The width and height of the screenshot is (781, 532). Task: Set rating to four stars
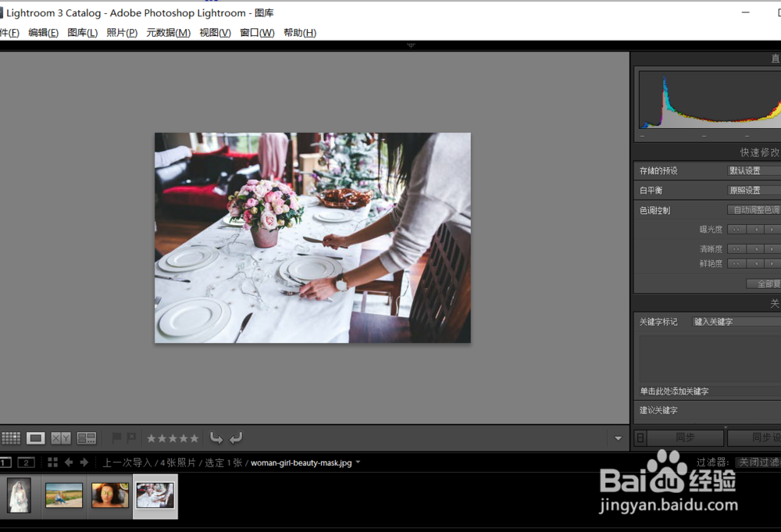(x=184, y=438)
